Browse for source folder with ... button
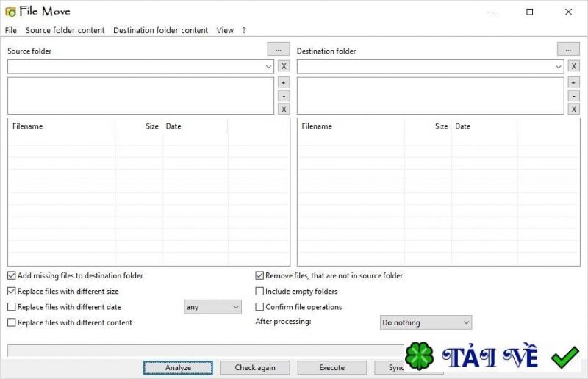Screen dimensions: 588x379 click(279, 49)
